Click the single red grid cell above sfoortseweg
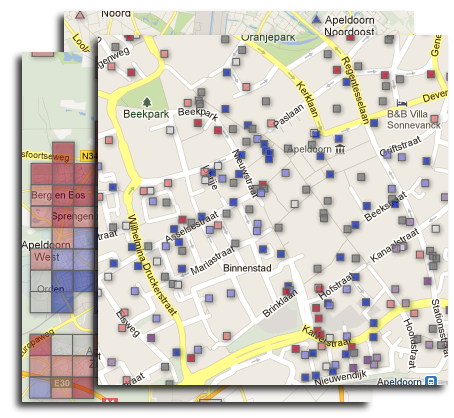The image size is (454, 418). [x=63, y=152]
